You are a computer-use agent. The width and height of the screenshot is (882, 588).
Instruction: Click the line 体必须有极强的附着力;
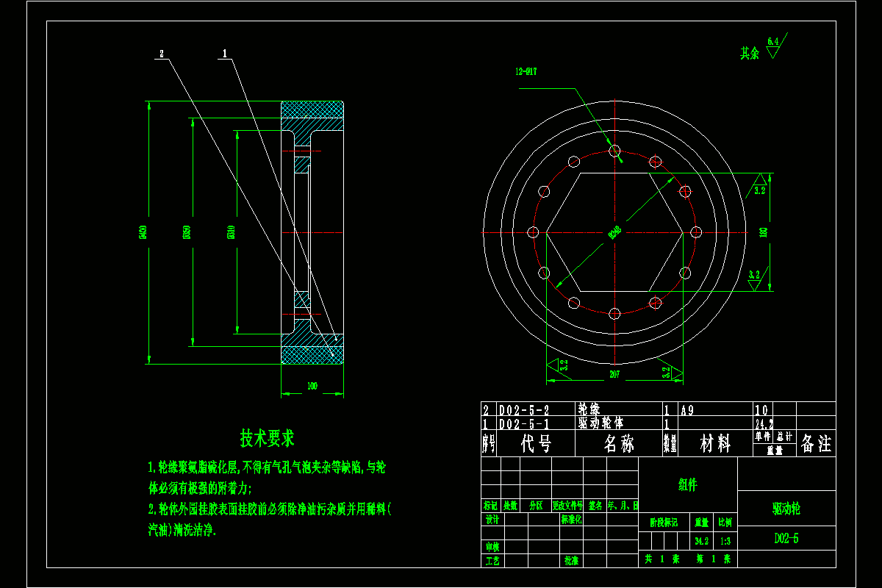point(200,487)
